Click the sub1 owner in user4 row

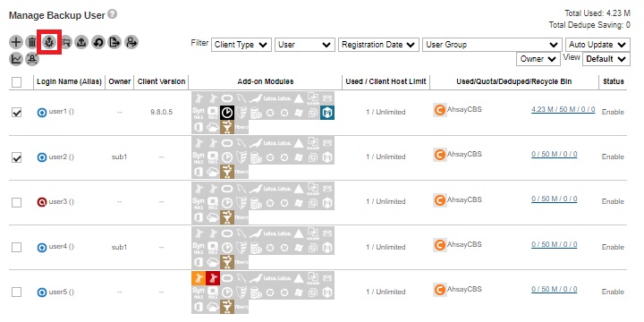point(119,247)
